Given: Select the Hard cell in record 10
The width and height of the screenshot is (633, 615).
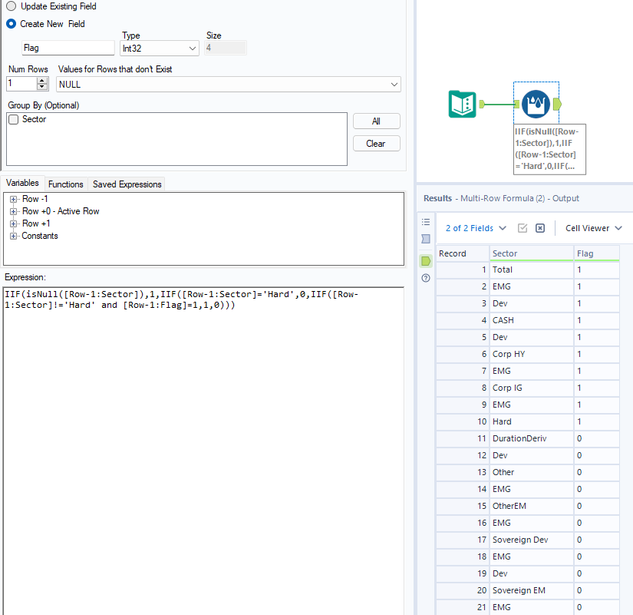Looking at the screenshot, I should coord(531,422).
